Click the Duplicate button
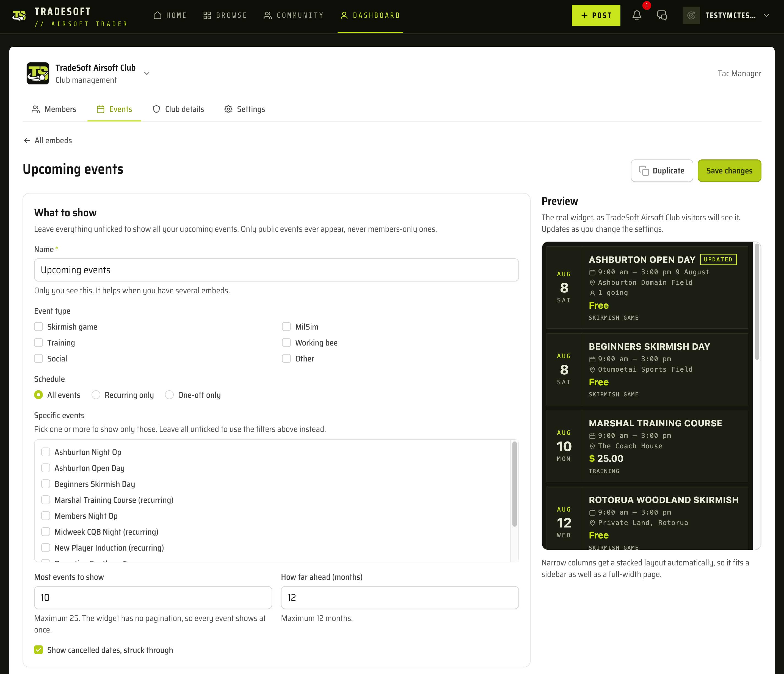Image resolution: width=784 pixels, height=674 pixels. point(662,171)
